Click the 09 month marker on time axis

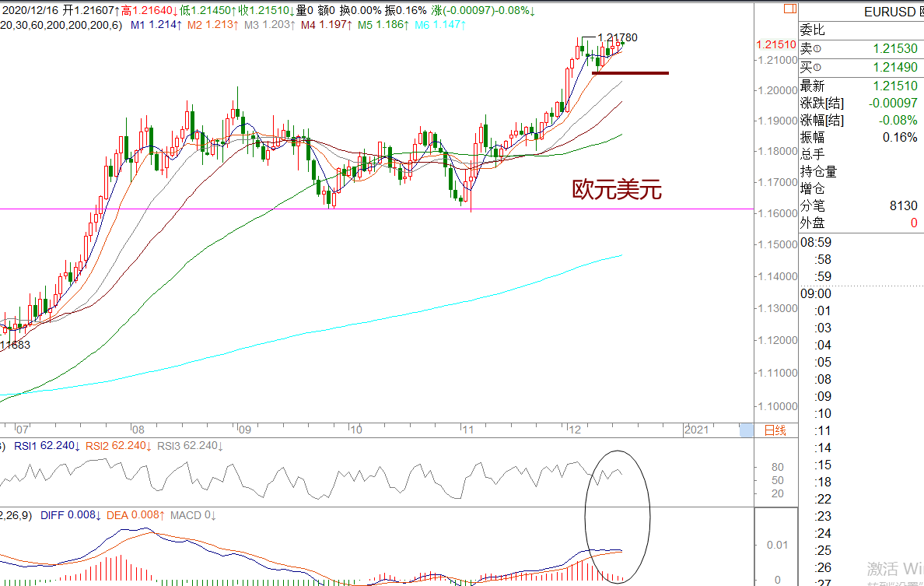click(244, 430)
